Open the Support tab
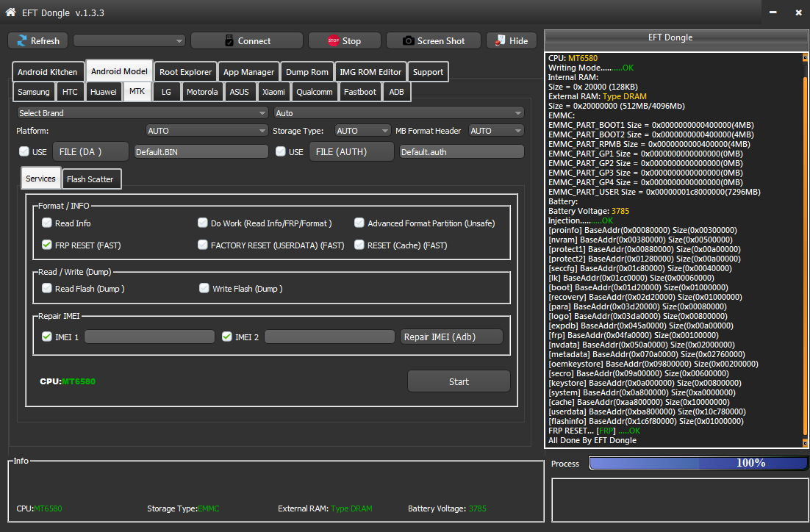This screenshot has width=810, height=532. pyautogui.click(x=428, y=72)
